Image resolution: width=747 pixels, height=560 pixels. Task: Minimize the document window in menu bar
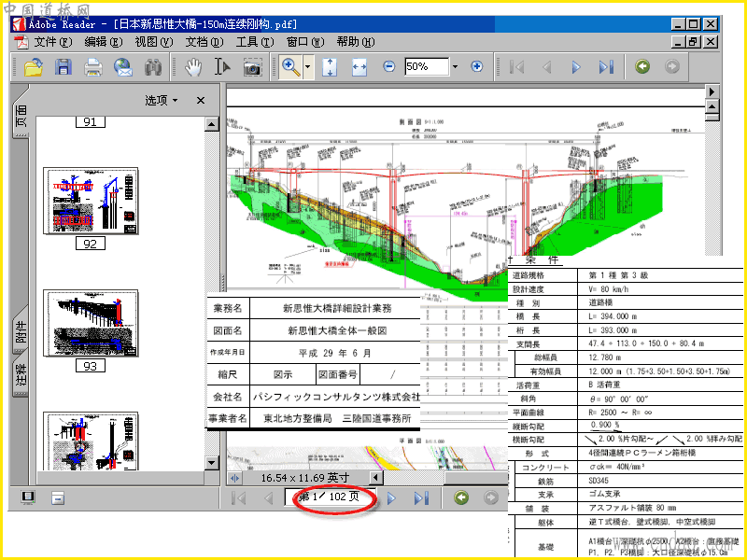coord(678,42)
